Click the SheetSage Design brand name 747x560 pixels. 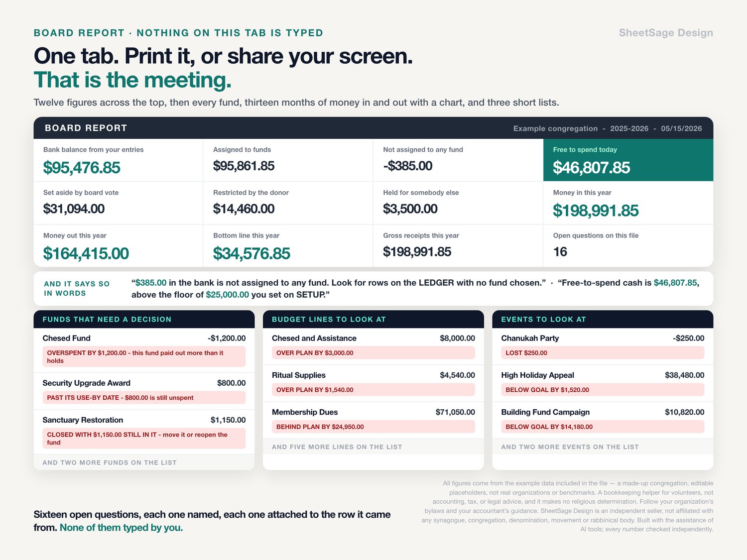tap(666, 33)
